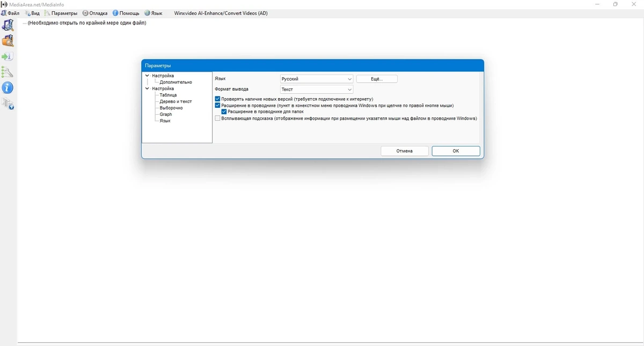The image size is (644, 346).
Task: Open the Отладка menu
Action: coord(95,13)
